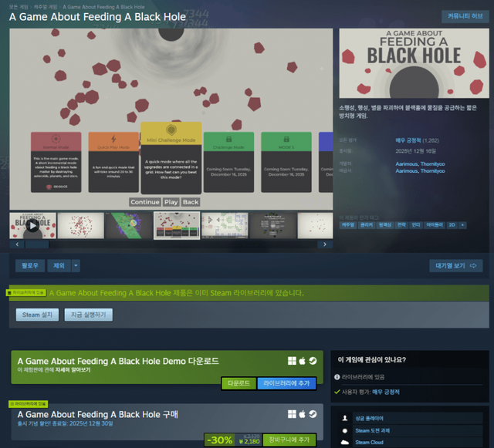Viewport: 494px width, 448px height.
Task: Play the trailer video thumbnail
Action: tap(32, 226)
